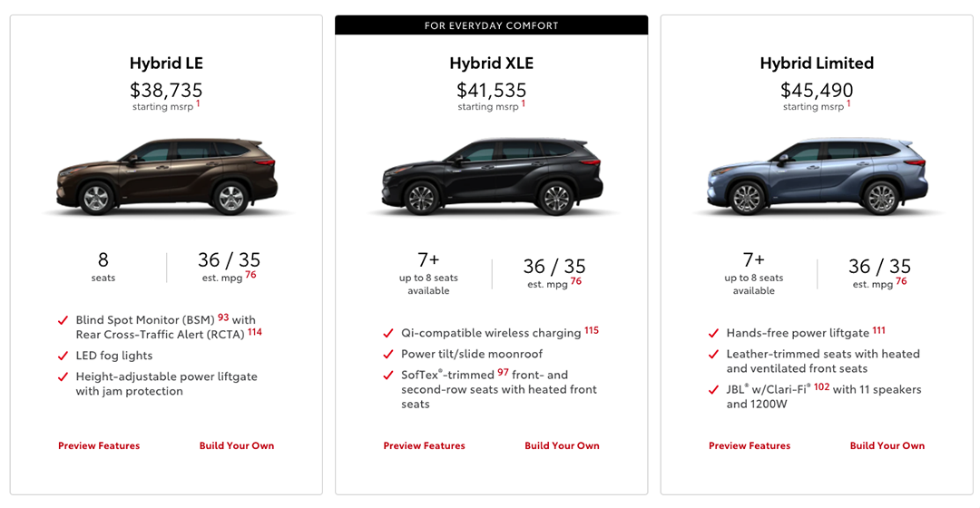This screenshot has height=508, width=980.
Task: Open footnote 93 after Blind Spot Monitor
Action: click(223, 317)
